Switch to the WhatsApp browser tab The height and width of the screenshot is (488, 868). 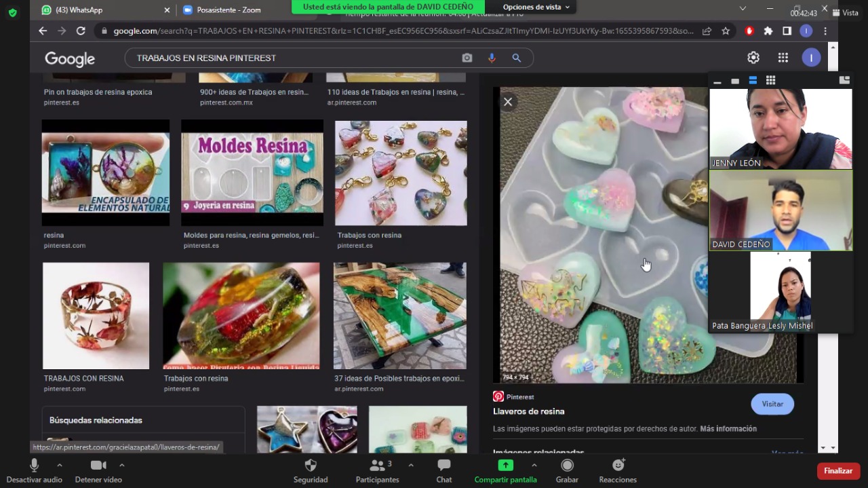[102, 10]
